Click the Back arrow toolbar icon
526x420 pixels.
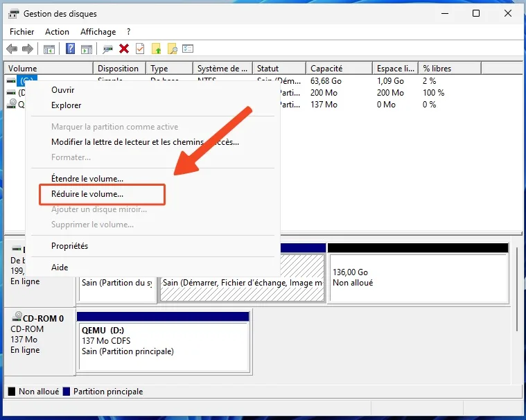pyautogui.click(x=12, y=49)
